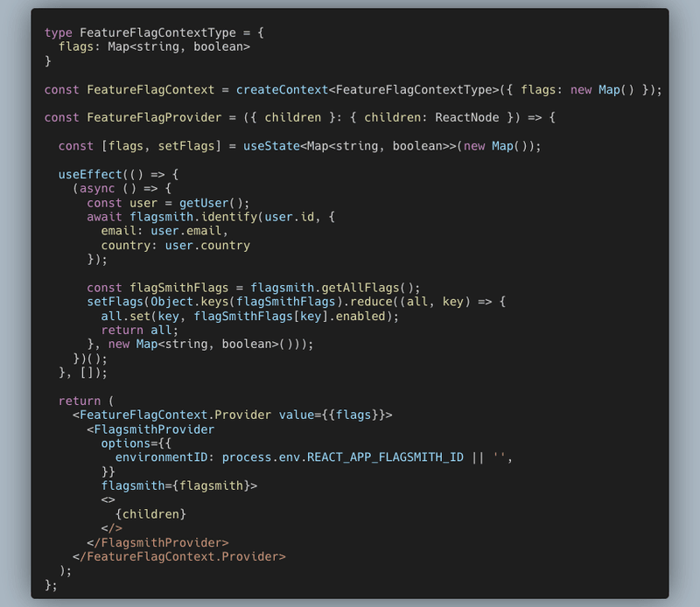The width and height of the screenshot is (700, 607).
Task: Click the 'email: user.email,' line
Action: pyautogui.click(x=164, y=231)
